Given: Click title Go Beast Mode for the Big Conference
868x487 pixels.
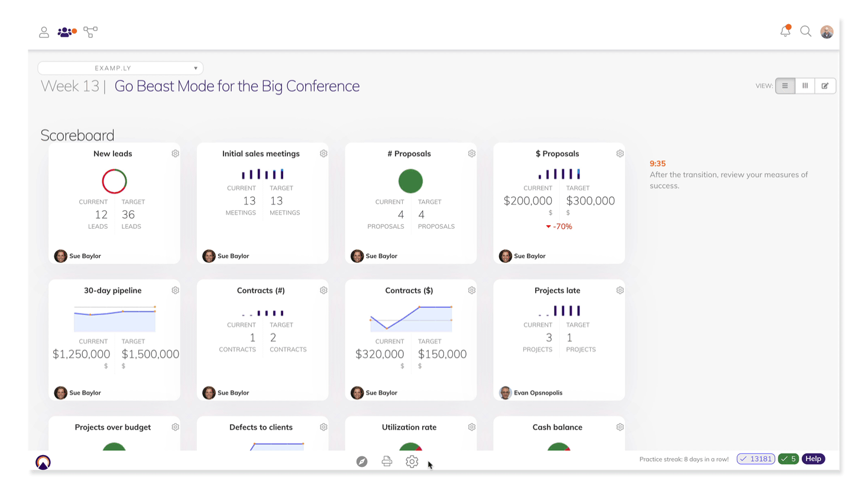Looking at the screenshot, I should coord(237,86).
